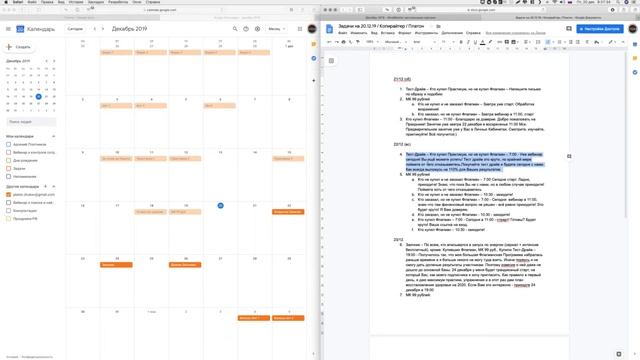Open the all-changes-saved link in Docs
The image size is (640, 360).
(x=515, y=33)
